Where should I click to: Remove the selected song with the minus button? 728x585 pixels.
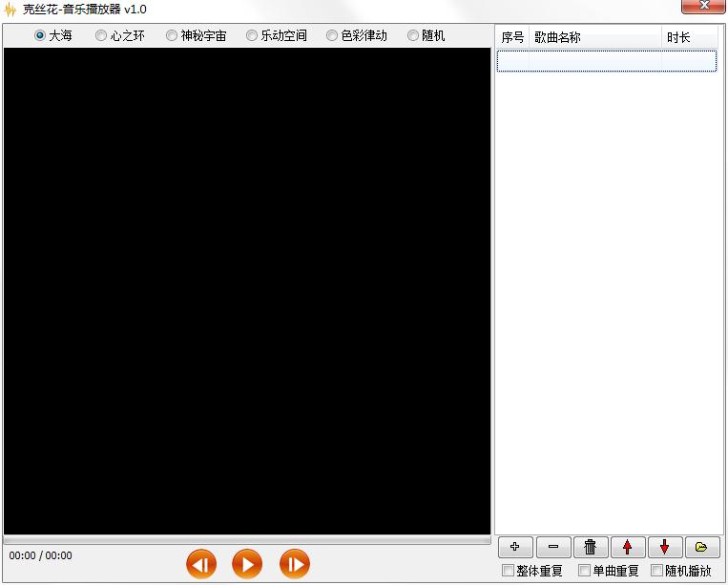553,547
